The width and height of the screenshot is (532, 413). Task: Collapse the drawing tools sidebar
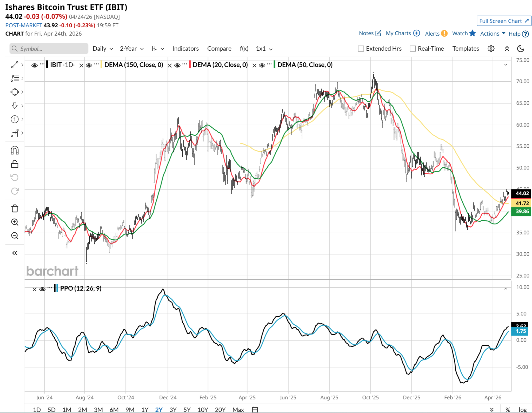[15, 253]
